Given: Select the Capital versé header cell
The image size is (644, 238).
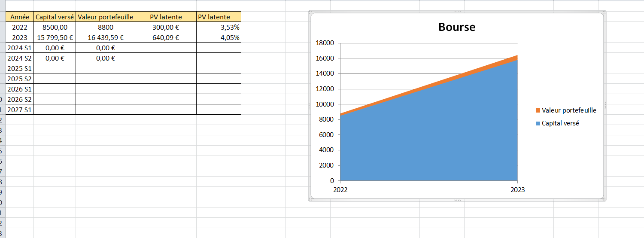Looking at the screenshot, I should 55,17.
